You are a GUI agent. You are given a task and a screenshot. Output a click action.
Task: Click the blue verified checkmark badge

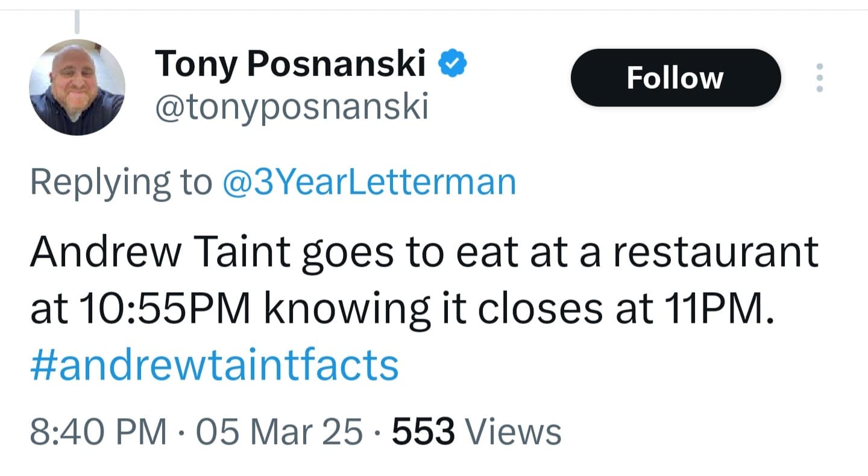(x=451, y=62)
